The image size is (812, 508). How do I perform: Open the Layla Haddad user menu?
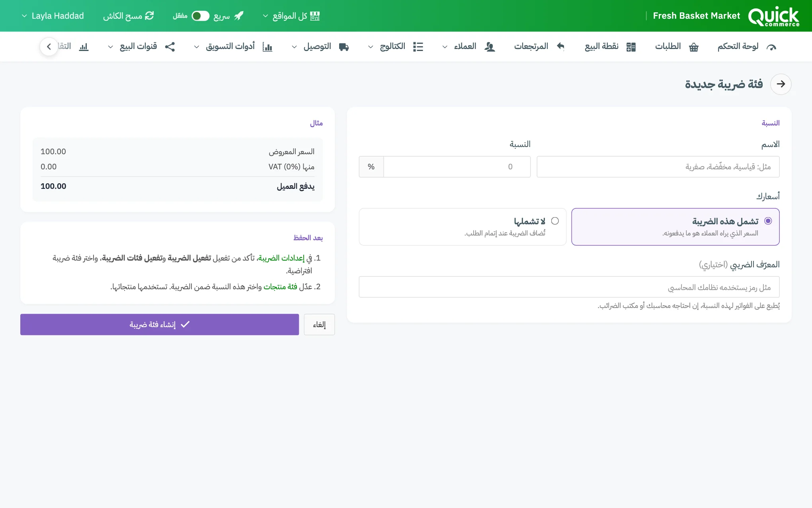53,16
